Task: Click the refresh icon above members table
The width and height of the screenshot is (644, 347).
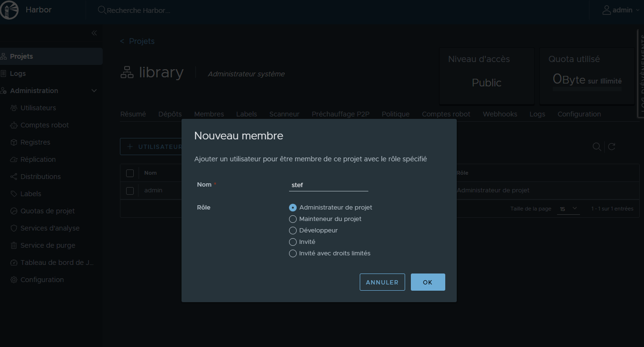Action: 611,147
